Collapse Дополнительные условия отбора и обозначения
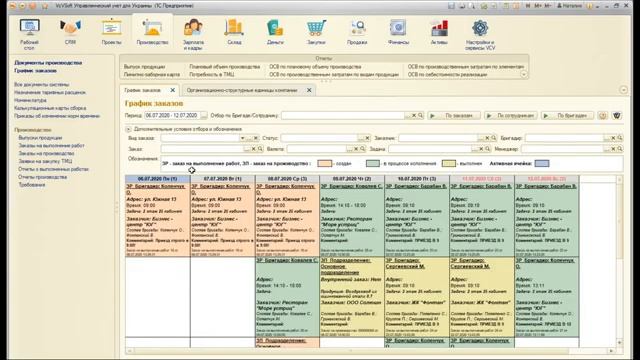This screenshot has width=640, height=360. coord(128,129)
